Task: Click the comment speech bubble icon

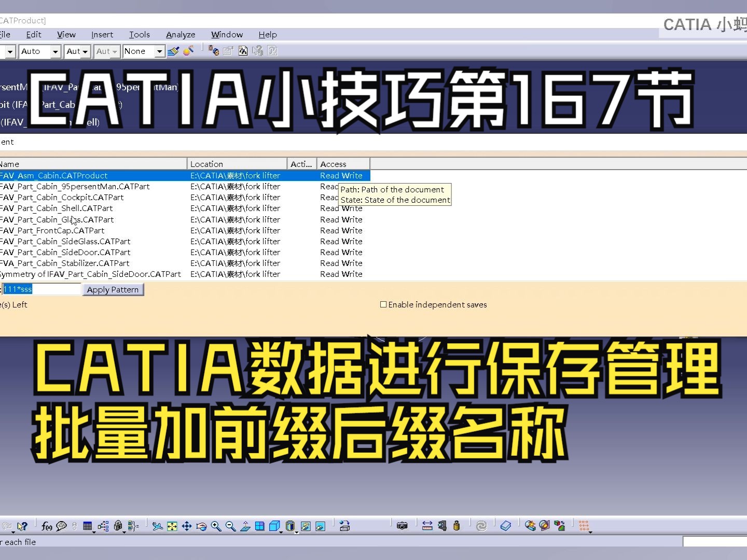Action: pyautogui.click(x=61, y=526)
